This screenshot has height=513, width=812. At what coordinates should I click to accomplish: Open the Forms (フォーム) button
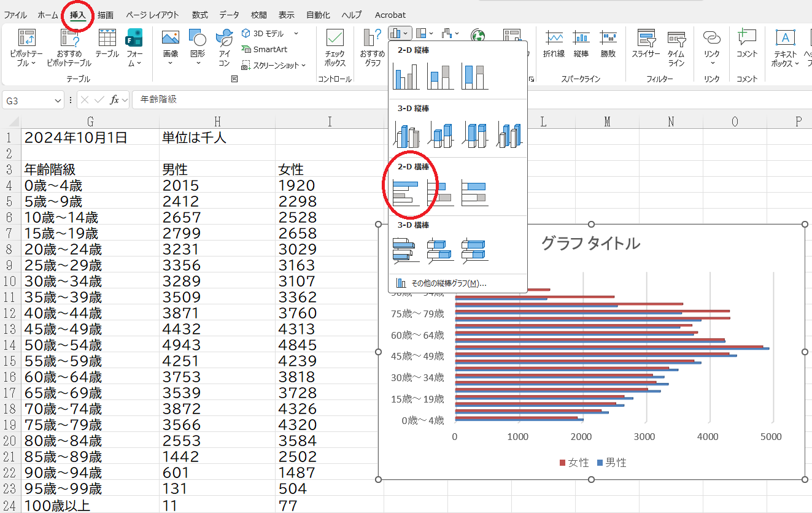tap(134, 47)
